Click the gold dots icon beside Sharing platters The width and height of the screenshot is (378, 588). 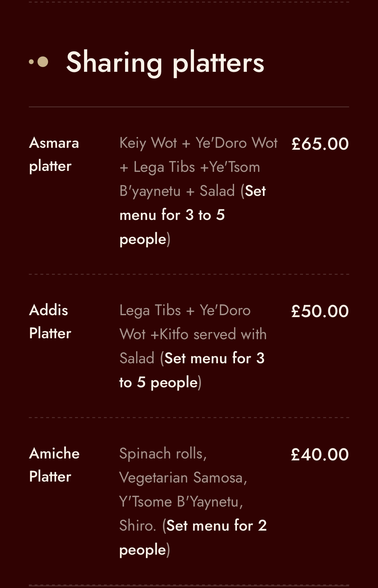click(x=39, y=62)
